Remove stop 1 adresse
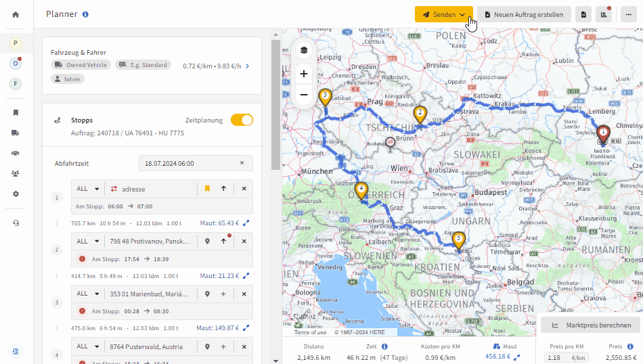The width and height of the screenshot is (643, 364). point(244,189)
